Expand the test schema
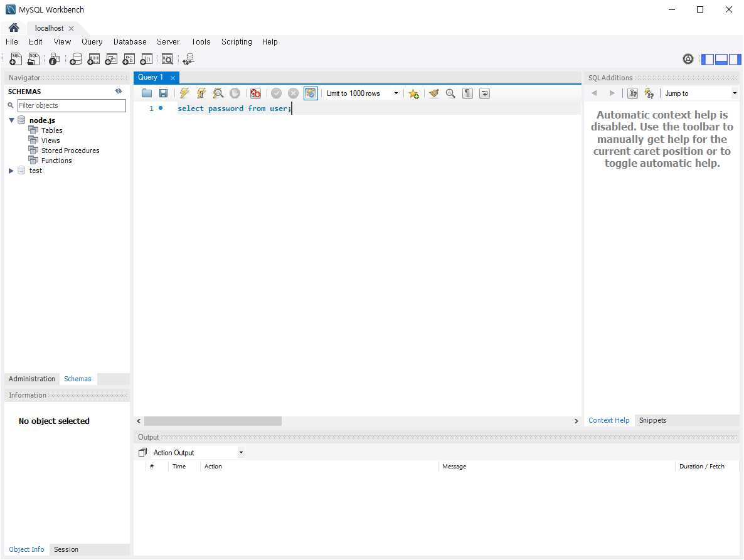This screenshot has width=744, height=560. (x=11, y=171)
